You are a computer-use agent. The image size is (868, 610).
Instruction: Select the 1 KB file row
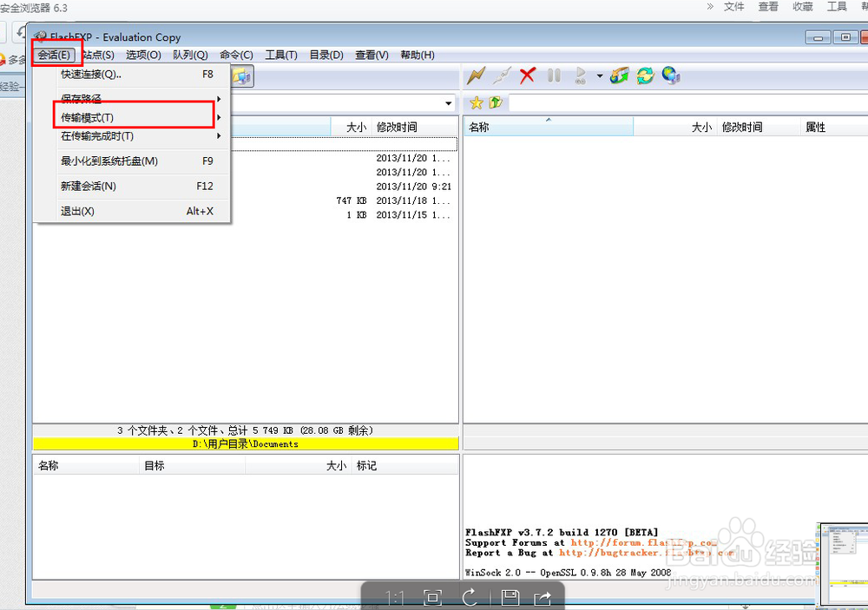click(246, 215)
